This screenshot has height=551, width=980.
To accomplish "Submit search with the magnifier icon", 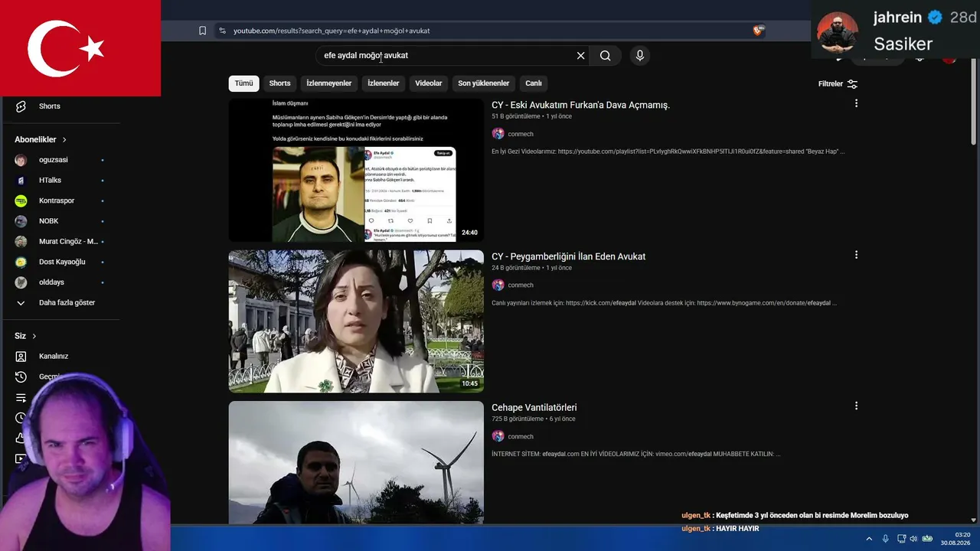I will pyautogui.click(x=605, y=55).
